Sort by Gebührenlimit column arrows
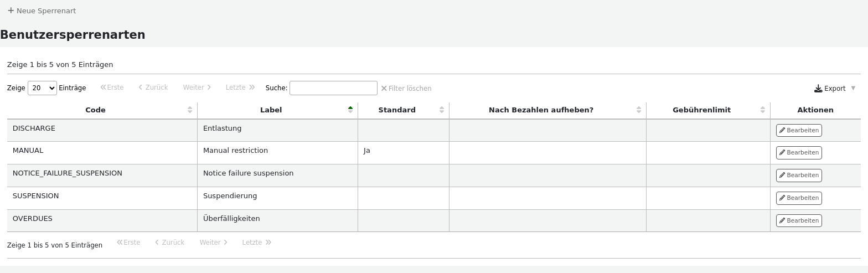Screen dimensions: 868x273 [763, 110]
